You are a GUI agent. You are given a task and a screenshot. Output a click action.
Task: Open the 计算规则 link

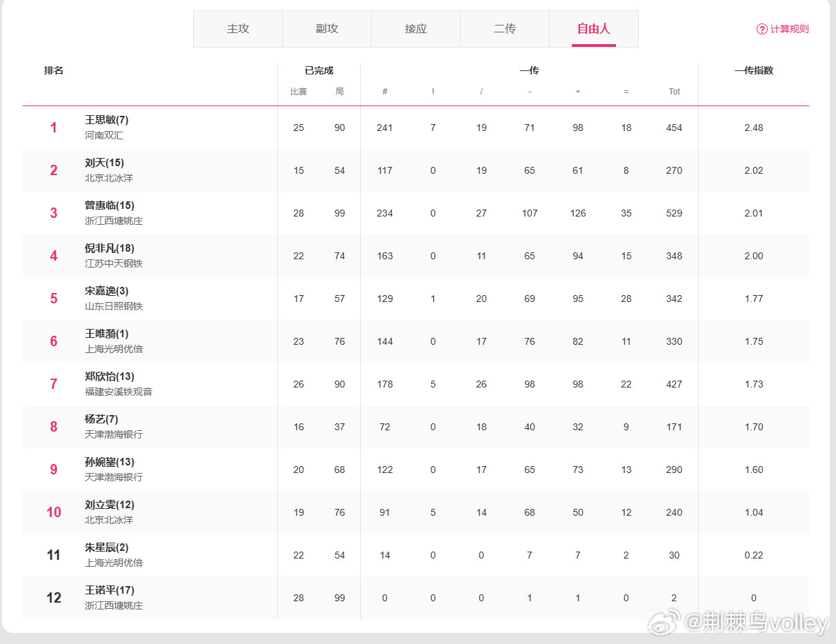tap(789, 29)
